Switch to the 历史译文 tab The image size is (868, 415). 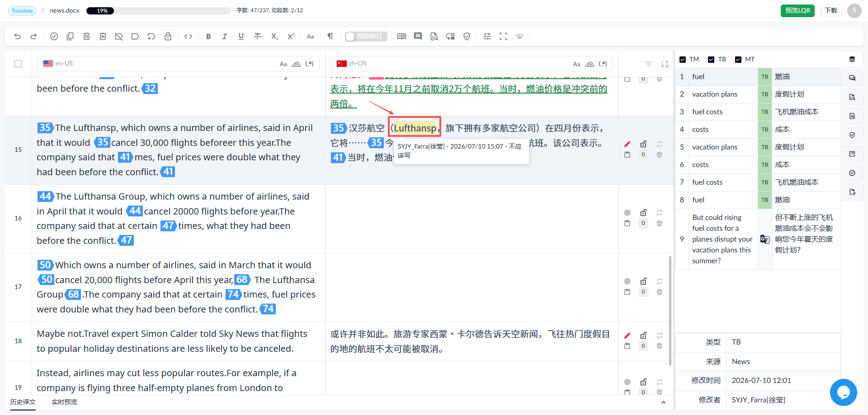[23, 402]
